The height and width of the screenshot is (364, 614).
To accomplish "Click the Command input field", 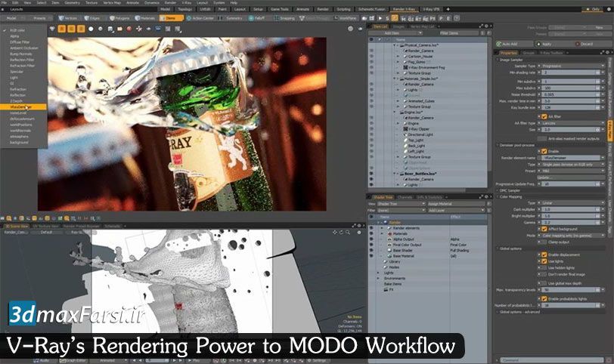I will tap(552, 359).
